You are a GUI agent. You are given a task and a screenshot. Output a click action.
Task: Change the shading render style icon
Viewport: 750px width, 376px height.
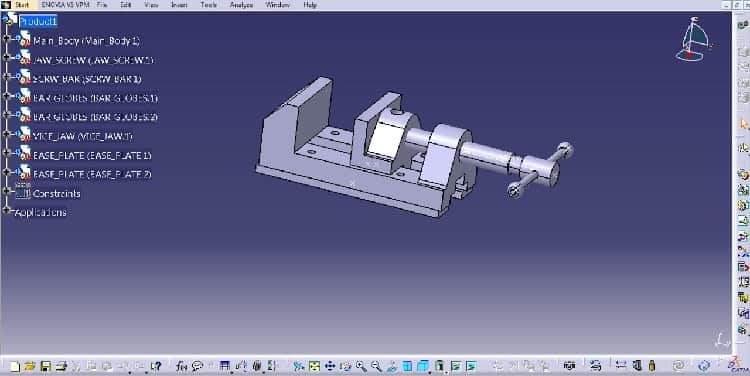[439, 366]
